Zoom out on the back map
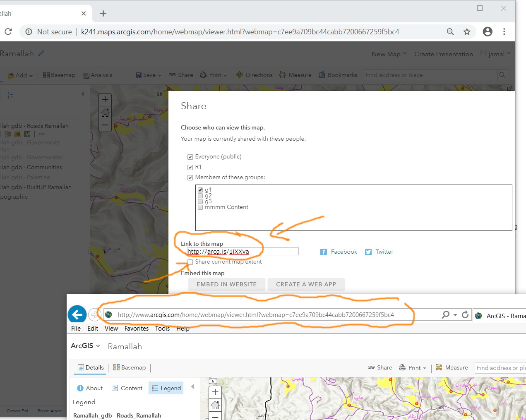The height and width of the screenshot is (420, 526). [x=105, y=125]
